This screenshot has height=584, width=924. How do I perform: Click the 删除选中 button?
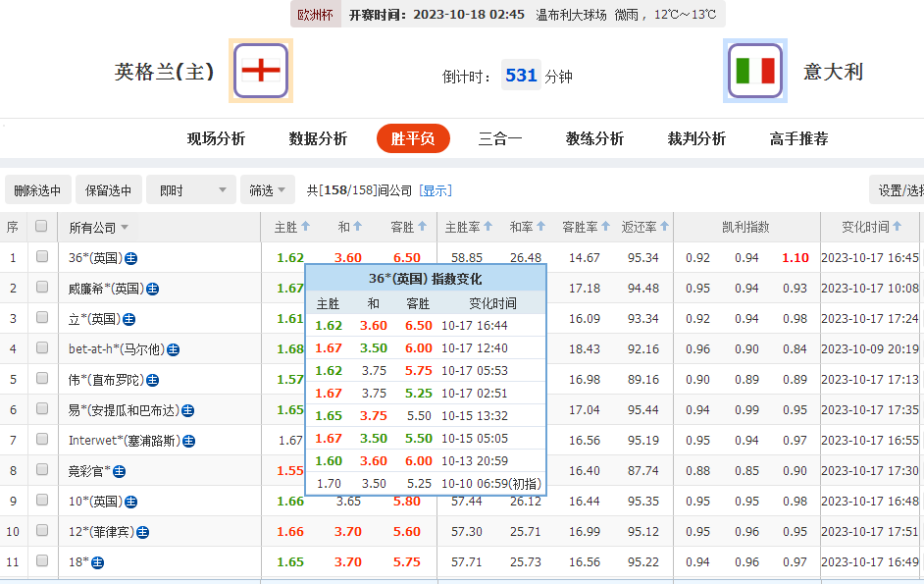click(37, 190)
